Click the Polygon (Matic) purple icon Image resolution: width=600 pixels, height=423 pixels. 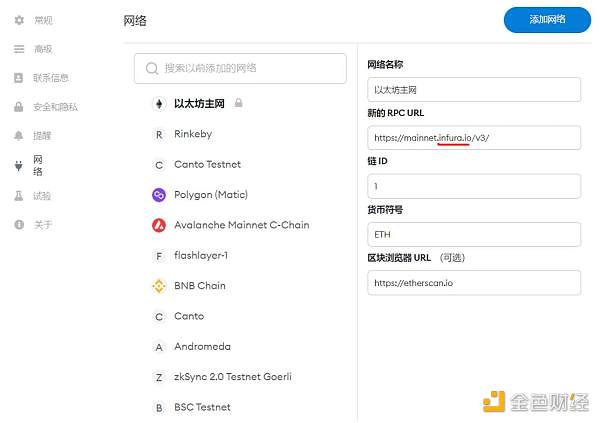click(158, 195)
